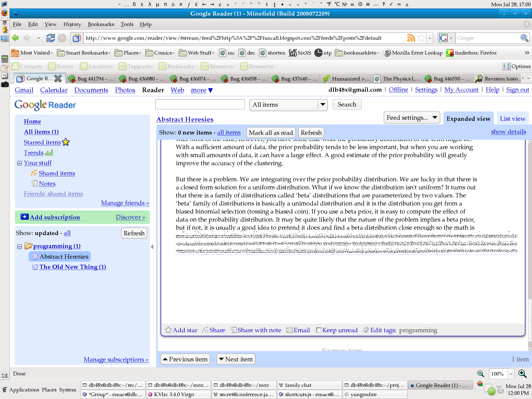The width and height of the screenshot is (532, 399).
Task: Switch to Expanded view
Action: [x=468, y=119]
